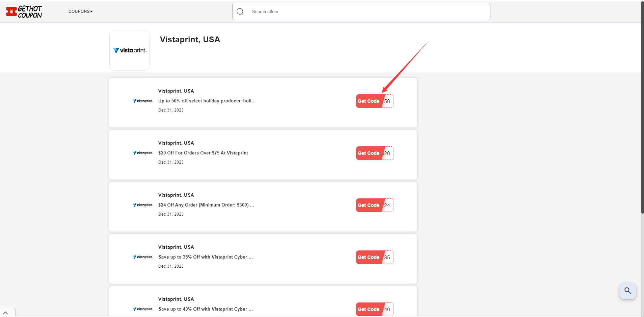
Task: Click the 'Vistaprint, USA' page heading
Action: (x=190, y=40)
